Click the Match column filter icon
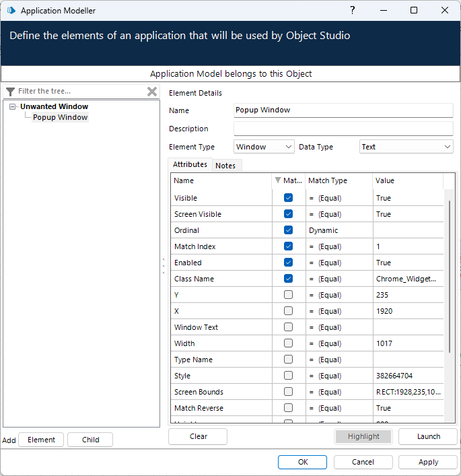461x476 pixels. [279, 180]
